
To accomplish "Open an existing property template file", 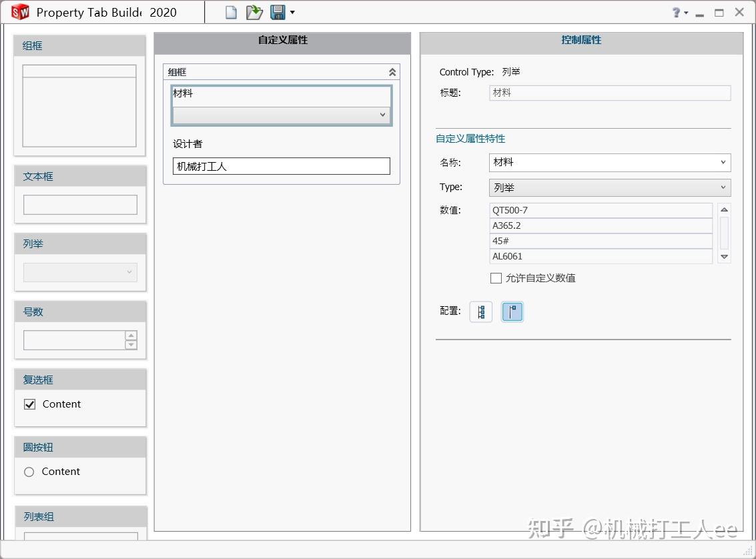I will coord(254,11).
